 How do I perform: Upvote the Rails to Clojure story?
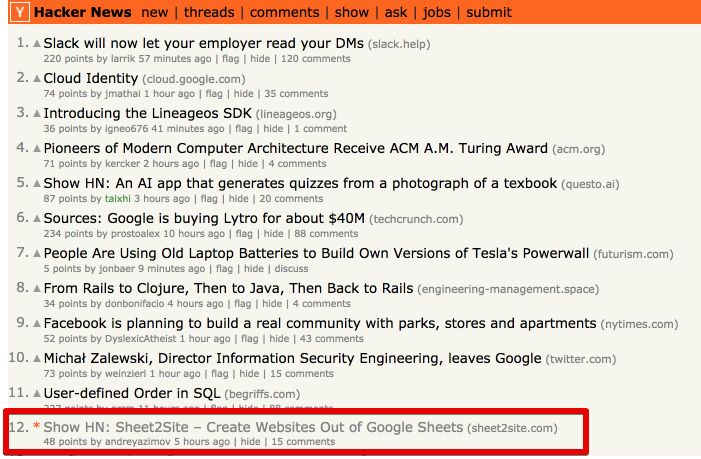(37, 289)
